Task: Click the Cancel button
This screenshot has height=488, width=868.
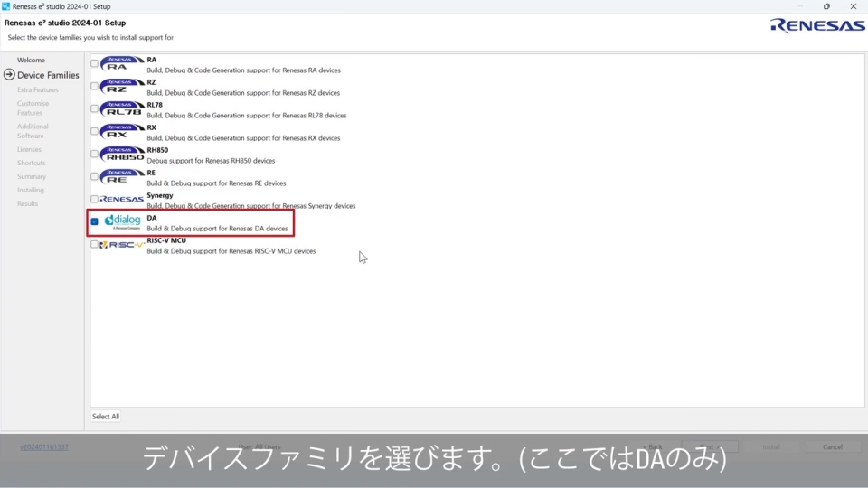Action: point(833,446)
